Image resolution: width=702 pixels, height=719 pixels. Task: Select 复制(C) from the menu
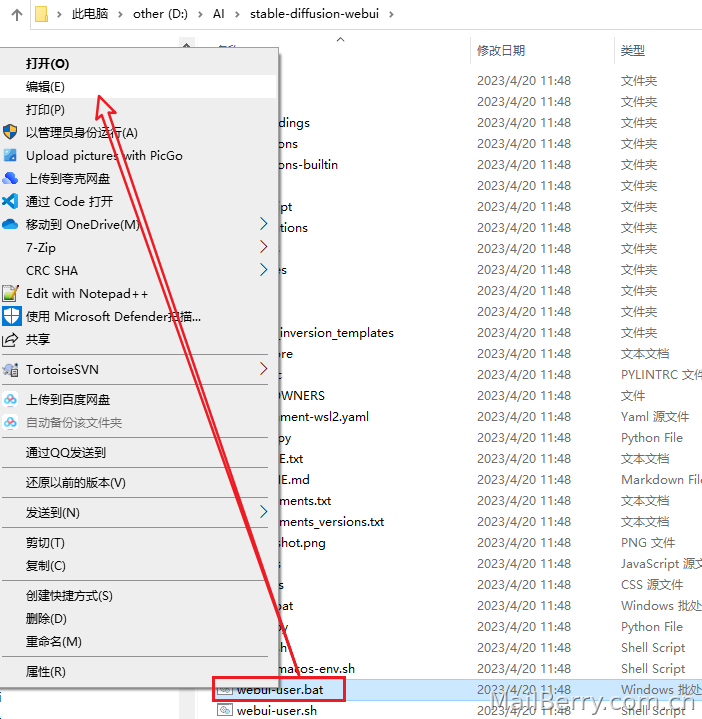point(138,565)
